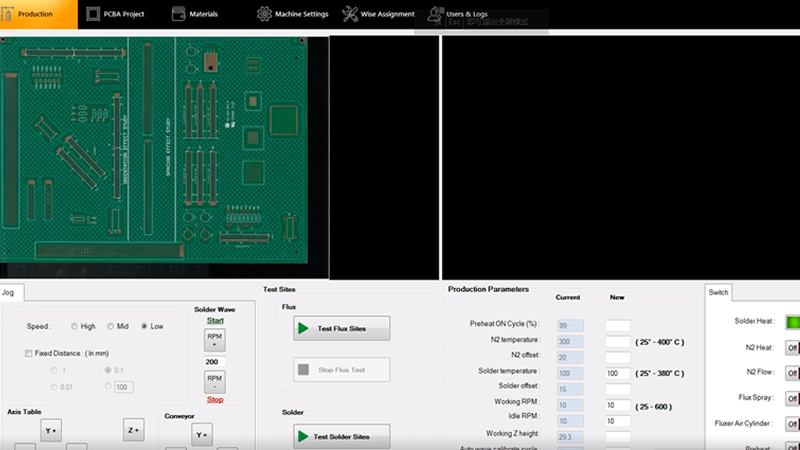Image resolution: width=800 pixels, height=450 pixels.
Task: Open Machine Settings tab
Action: click(292, 14)
